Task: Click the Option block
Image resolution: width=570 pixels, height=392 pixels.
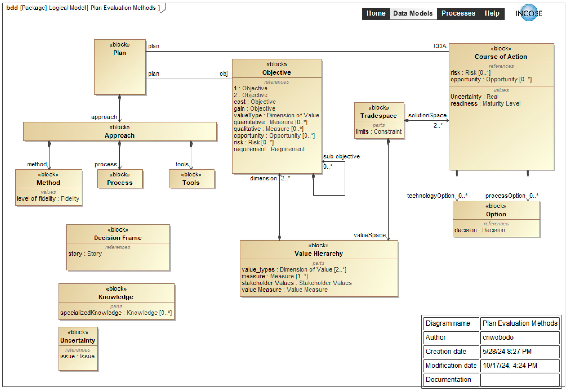Action: point(496,214)
